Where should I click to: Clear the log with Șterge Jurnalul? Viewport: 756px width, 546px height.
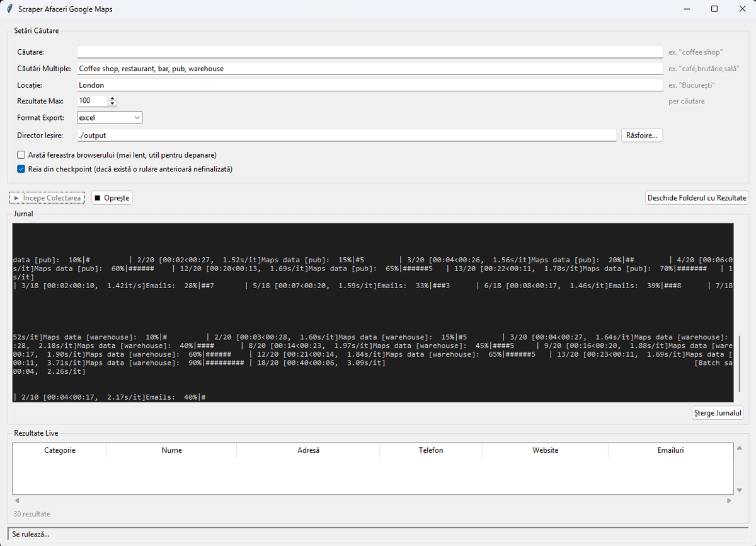click(718, 414)
